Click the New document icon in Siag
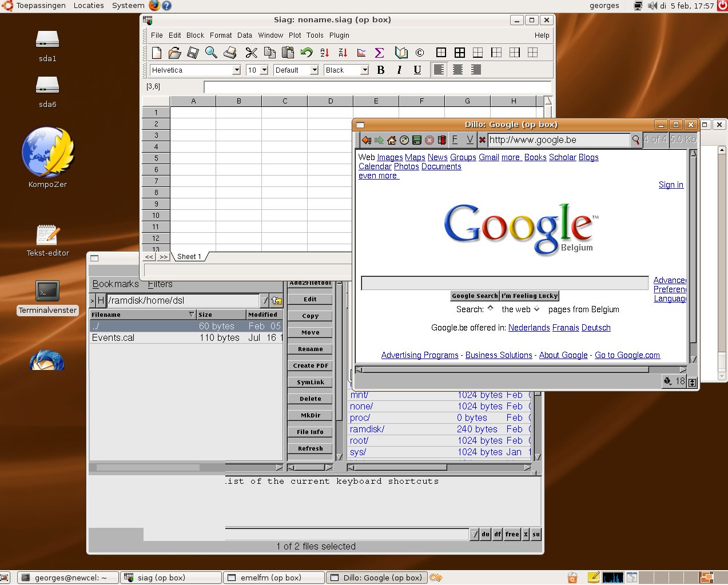This screenshot has width=728, height=585. click(157, 53)
